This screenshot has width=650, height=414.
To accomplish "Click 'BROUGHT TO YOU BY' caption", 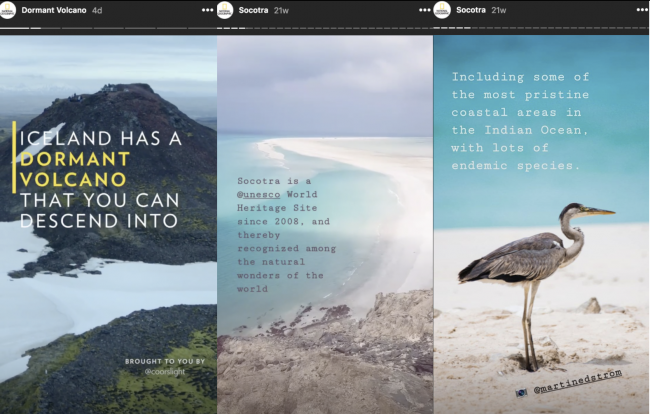I will pyautogui.click(x=165, y=361).
